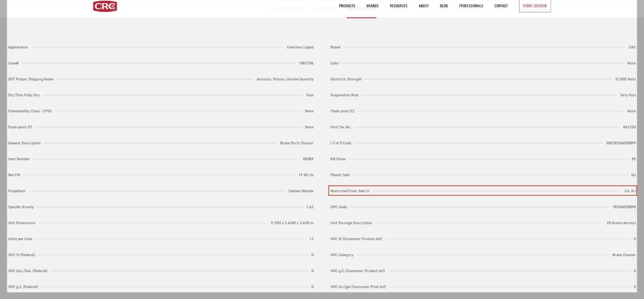Open the Professionals section
This screenshot has width=644, height=299.
(x=471, y=6)
